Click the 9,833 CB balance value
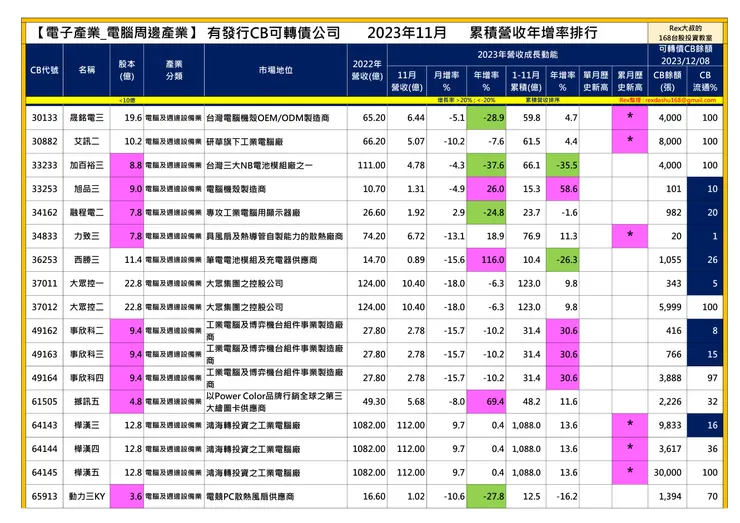Screen dimensions: 740x523 click(x=670, y=425)
